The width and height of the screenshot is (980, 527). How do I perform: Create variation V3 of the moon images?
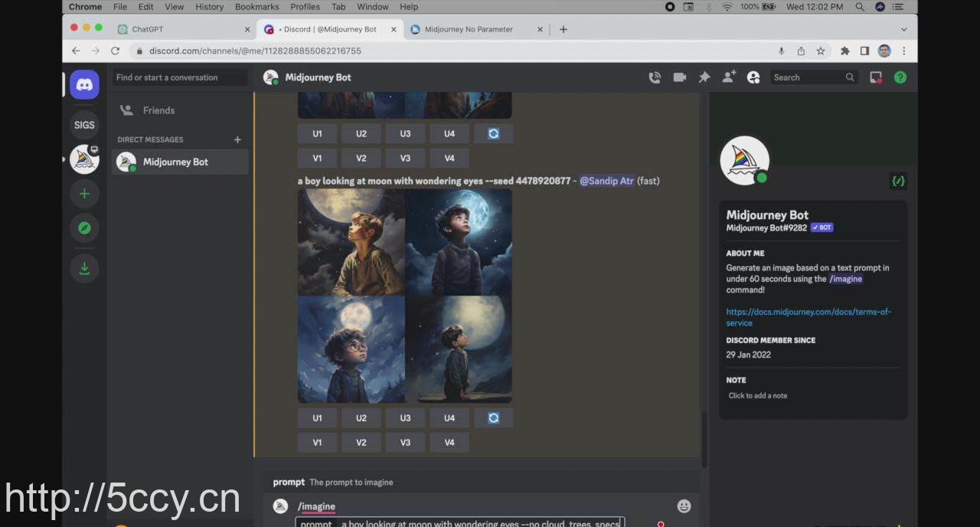pyautogui.click(x=405, y=442)
